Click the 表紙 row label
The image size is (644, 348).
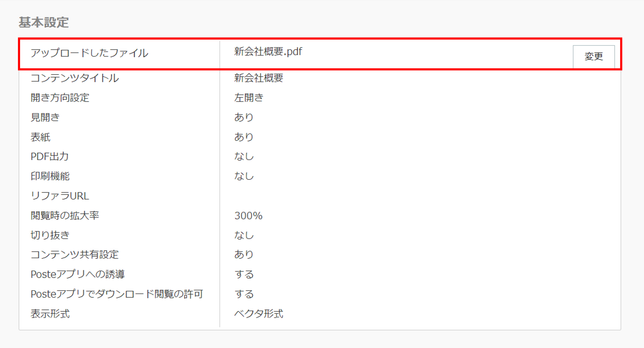40,137
